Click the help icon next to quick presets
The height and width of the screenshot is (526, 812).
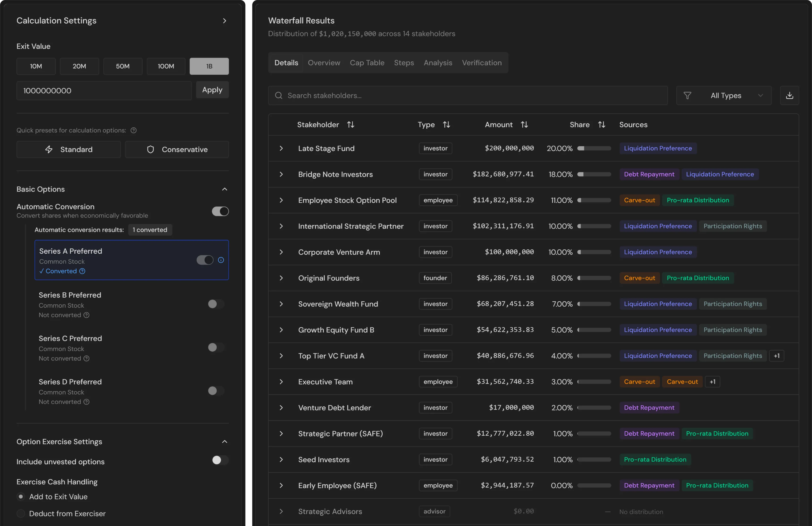[x=133, y=130]
